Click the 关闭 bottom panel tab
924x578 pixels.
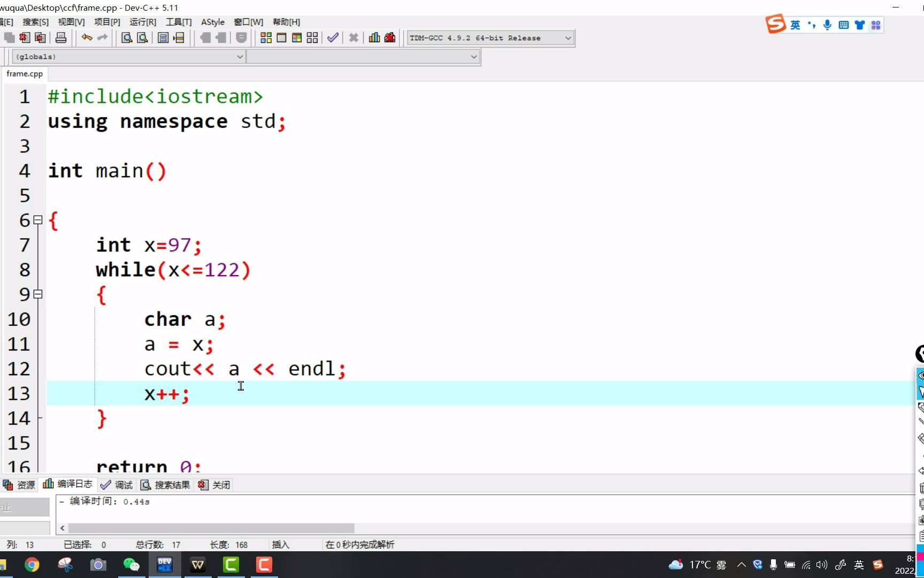(214, 485)
